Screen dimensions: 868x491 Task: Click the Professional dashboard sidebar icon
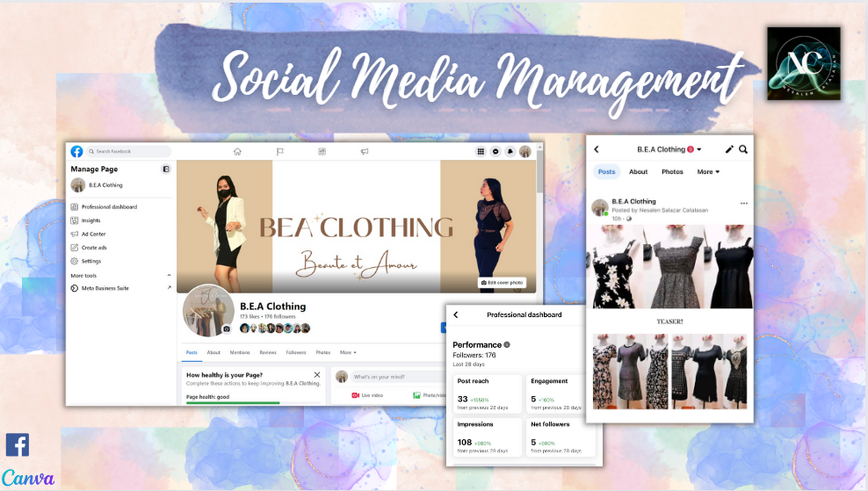click(x=74, y=206)
